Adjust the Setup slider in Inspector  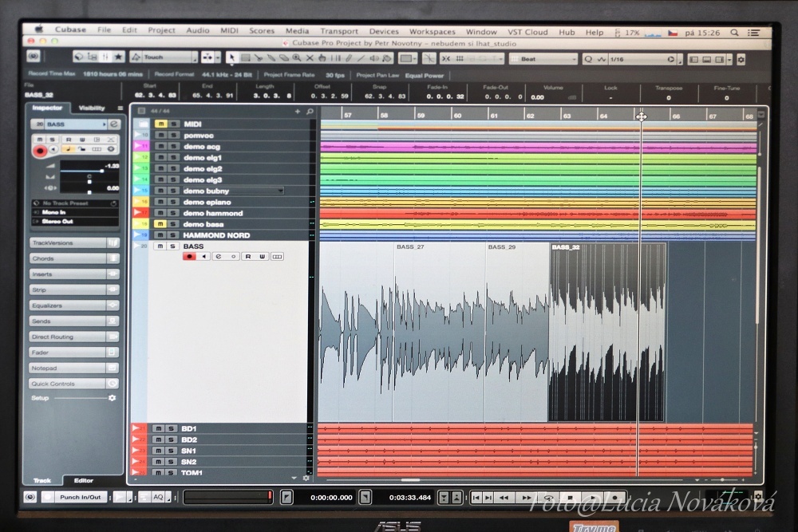[x=81, y=398]
